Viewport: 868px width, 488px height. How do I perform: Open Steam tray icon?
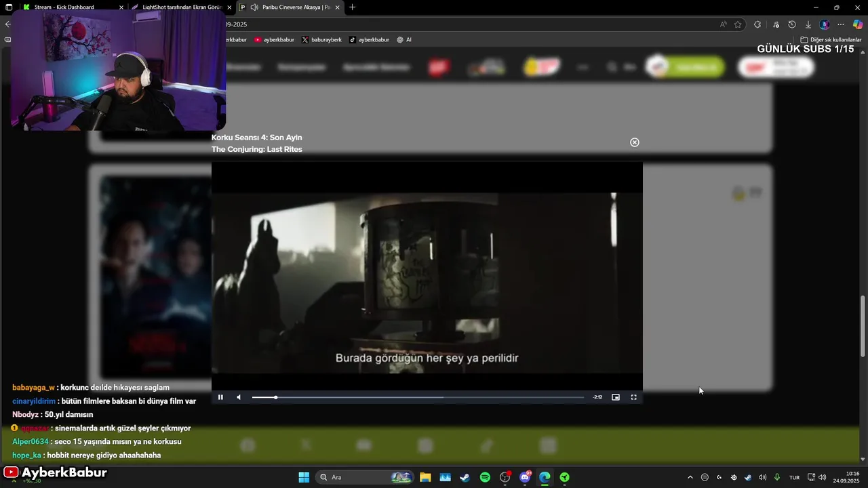coord(747,477)
